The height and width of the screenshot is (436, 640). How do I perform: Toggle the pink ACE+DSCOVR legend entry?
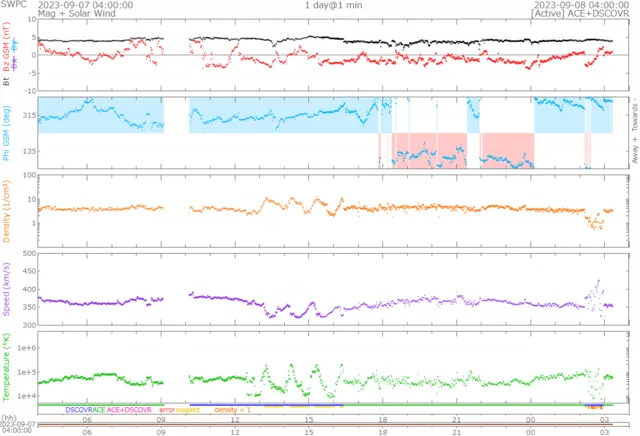pyautogui.click(x=129, y=410)
